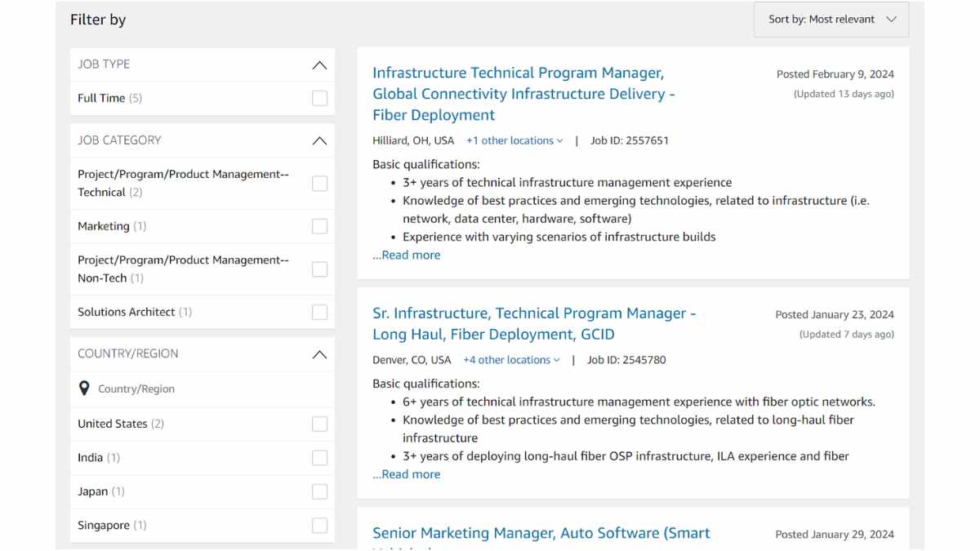Check the Full Time job type checkbox
The height and width of the screenshot is (551, 980).
tap(319, 98)
